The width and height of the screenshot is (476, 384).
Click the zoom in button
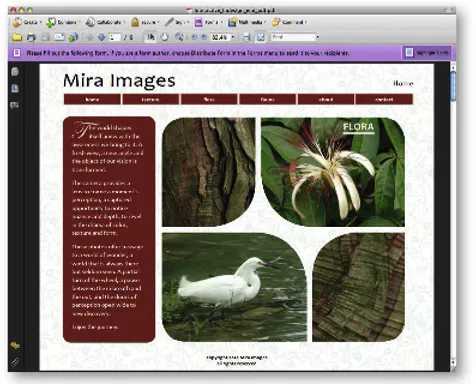click(204, 37)
